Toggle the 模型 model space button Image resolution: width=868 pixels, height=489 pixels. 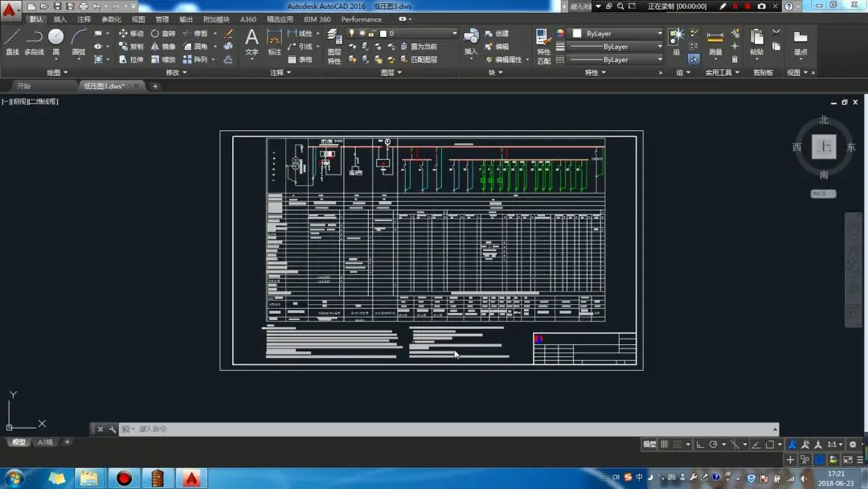click(649, 444)
